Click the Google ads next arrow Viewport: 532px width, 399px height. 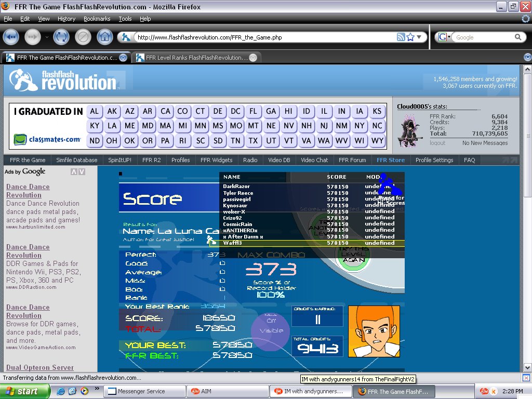tap(82, 172)
